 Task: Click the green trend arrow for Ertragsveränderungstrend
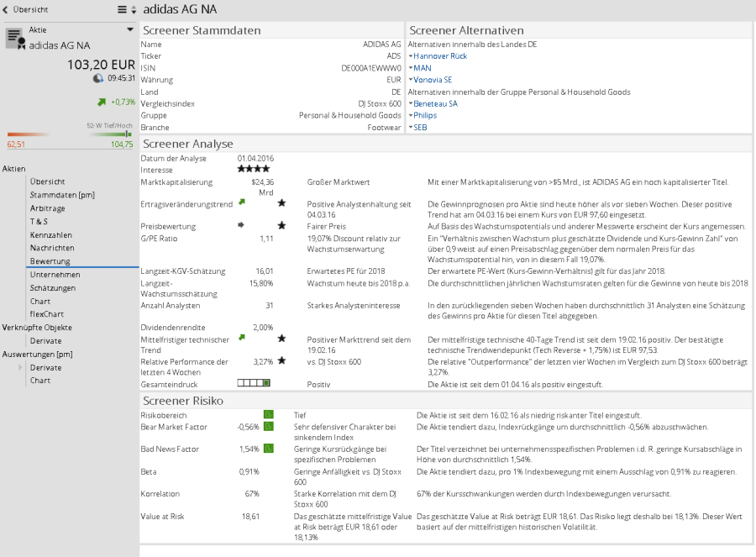(x=242, y=202)
